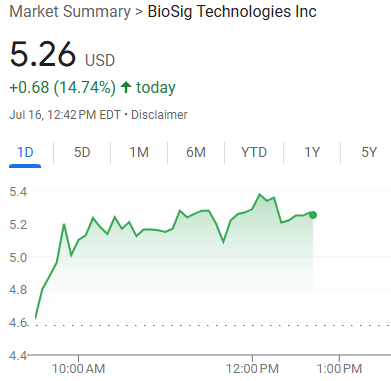Select the 1D time range tab

click(25, 153)
